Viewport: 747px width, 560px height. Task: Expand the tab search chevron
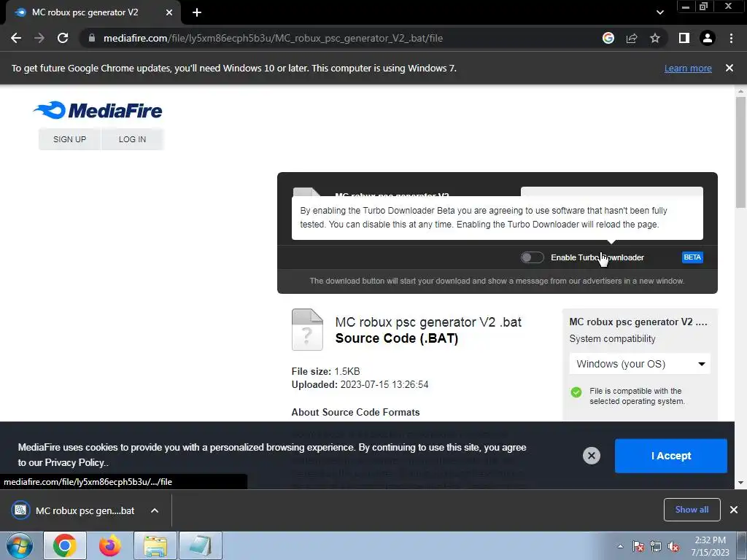point(659,12)
